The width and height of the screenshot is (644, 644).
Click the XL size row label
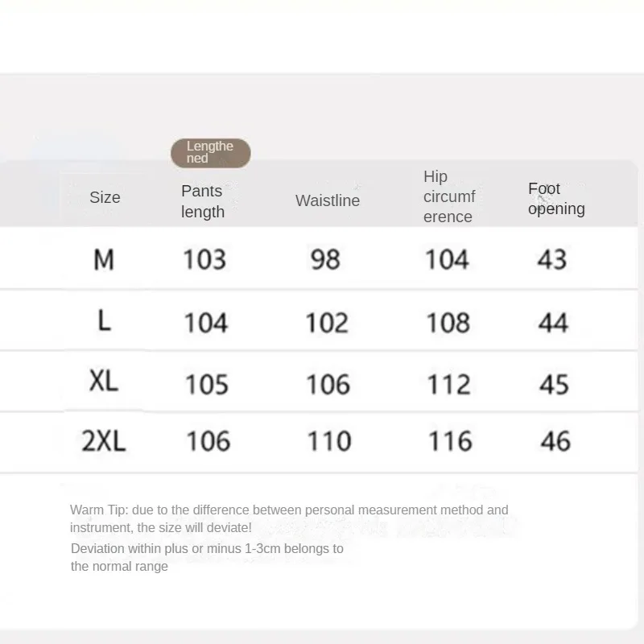click(x=104, y=381)
